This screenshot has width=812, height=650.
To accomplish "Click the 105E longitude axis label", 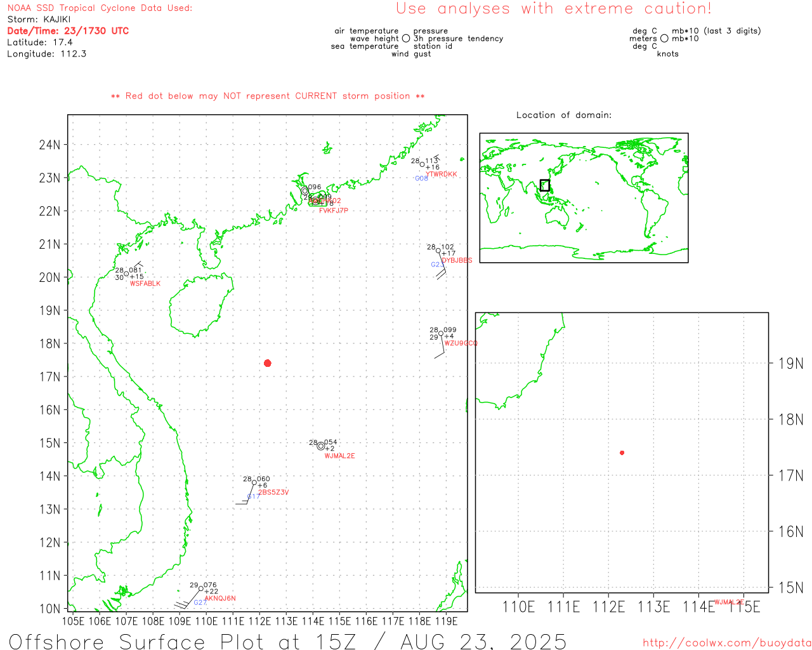I will point(74,621).
